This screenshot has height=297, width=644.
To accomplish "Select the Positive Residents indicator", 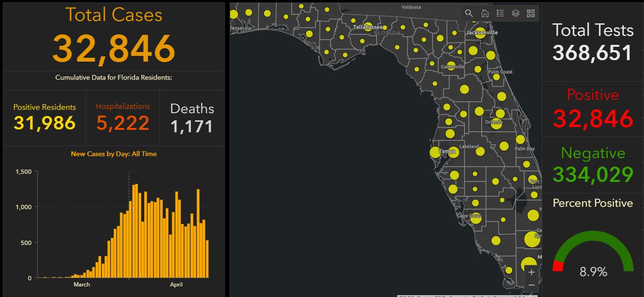I will tap(44, 118).
